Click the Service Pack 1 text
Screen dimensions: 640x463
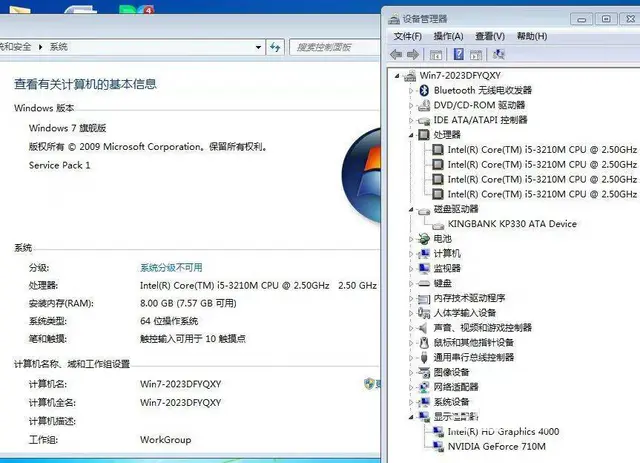[60, 165]
